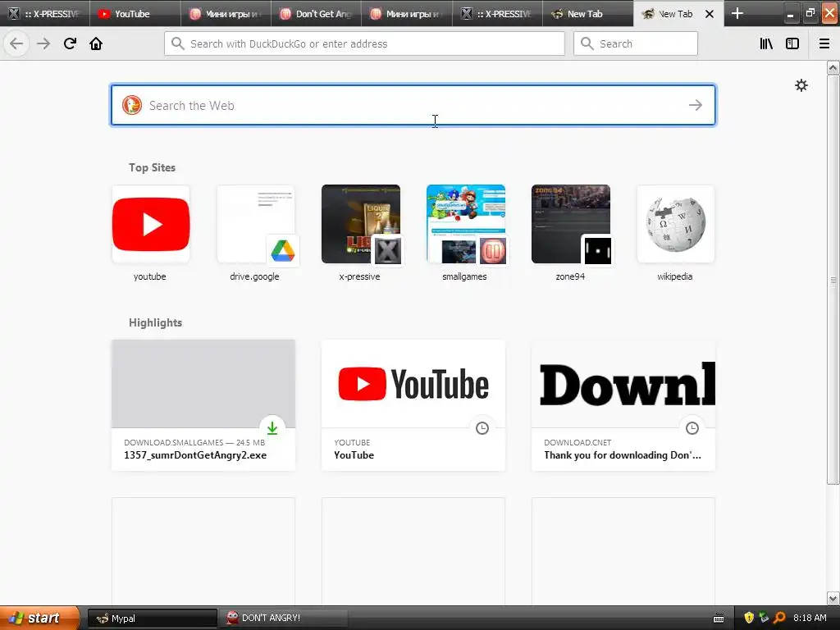Switch to the second X-PRESSIVE tab
This screenshot has height=630, width=840.
(x=497, y=13)
